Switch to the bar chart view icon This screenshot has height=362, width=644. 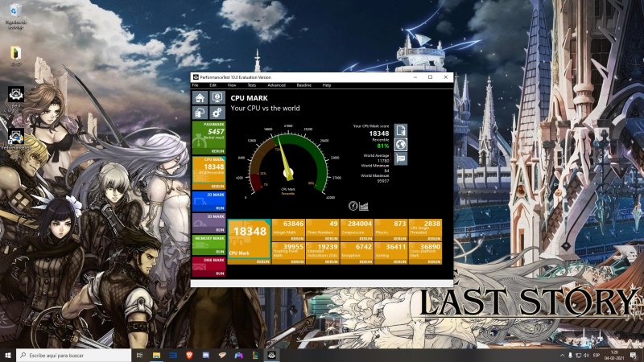364,206
